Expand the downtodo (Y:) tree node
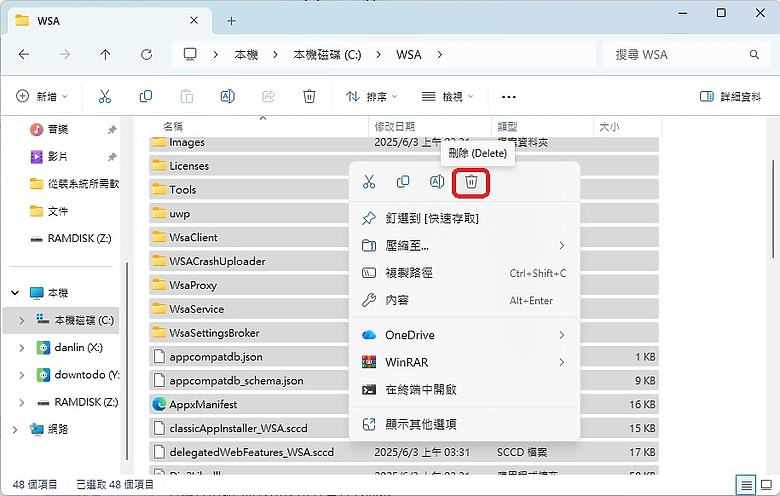The image size is (780, 496). [x=21, y=375]
